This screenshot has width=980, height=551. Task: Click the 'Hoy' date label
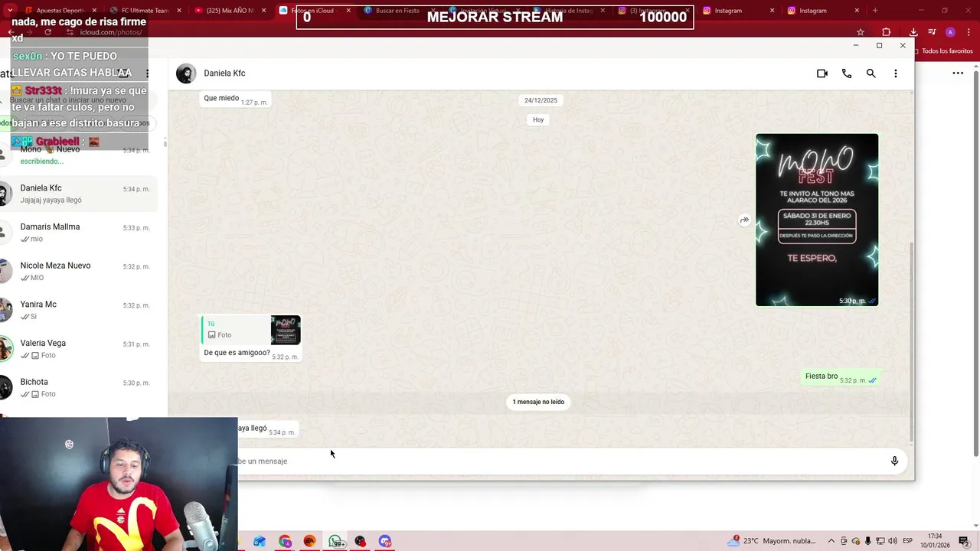(538, 120)
